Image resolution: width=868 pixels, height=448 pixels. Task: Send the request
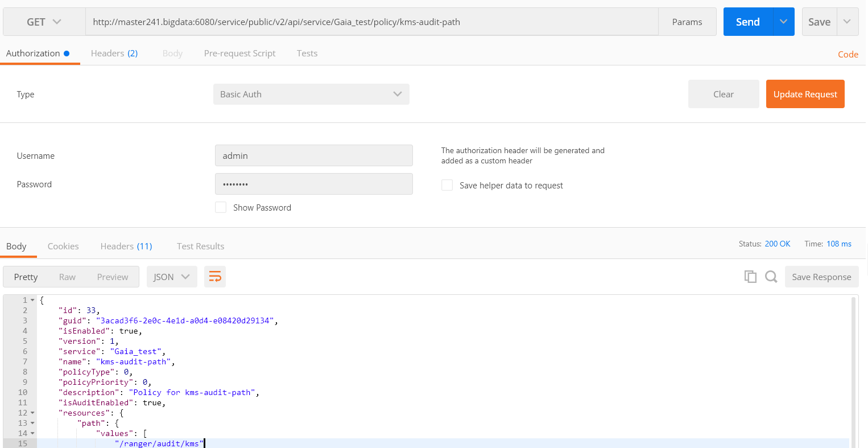pos(747,22)
